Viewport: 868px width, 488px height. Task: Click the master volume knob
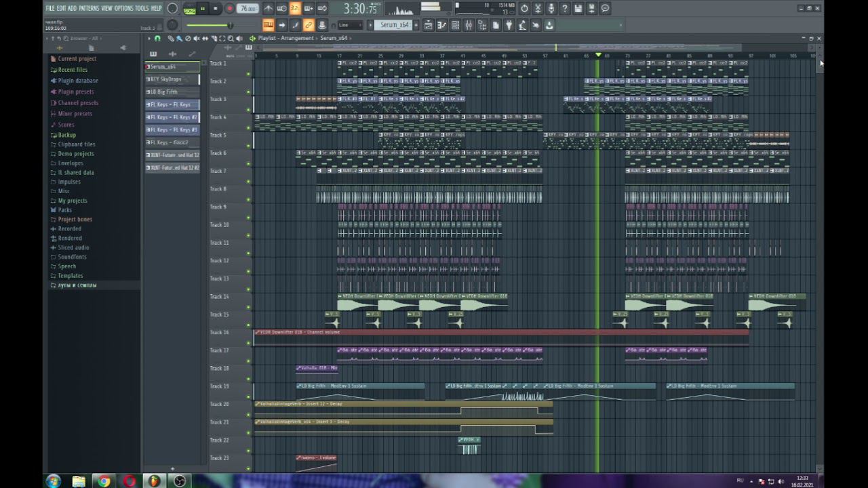tap(172, 8)
